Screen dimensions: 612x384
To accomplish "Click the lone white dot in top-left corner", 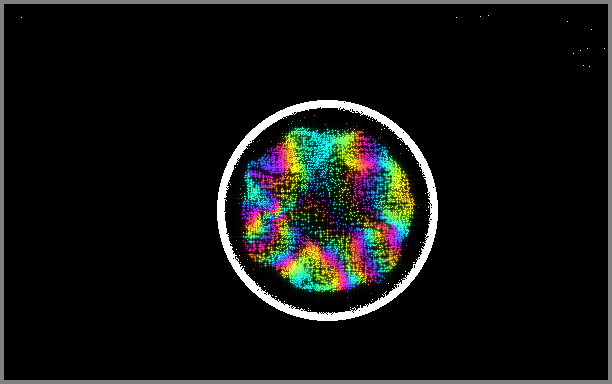I will coord(21,17).
